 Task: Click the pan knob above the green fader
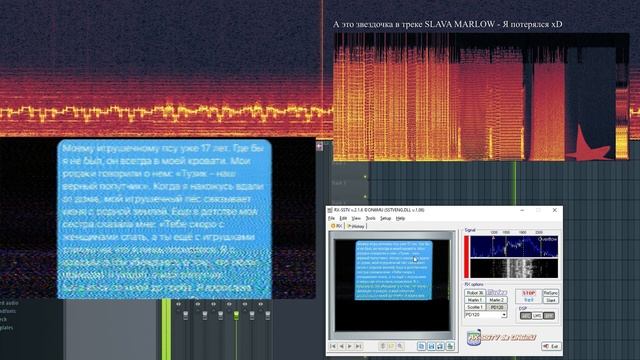(229, 304)
